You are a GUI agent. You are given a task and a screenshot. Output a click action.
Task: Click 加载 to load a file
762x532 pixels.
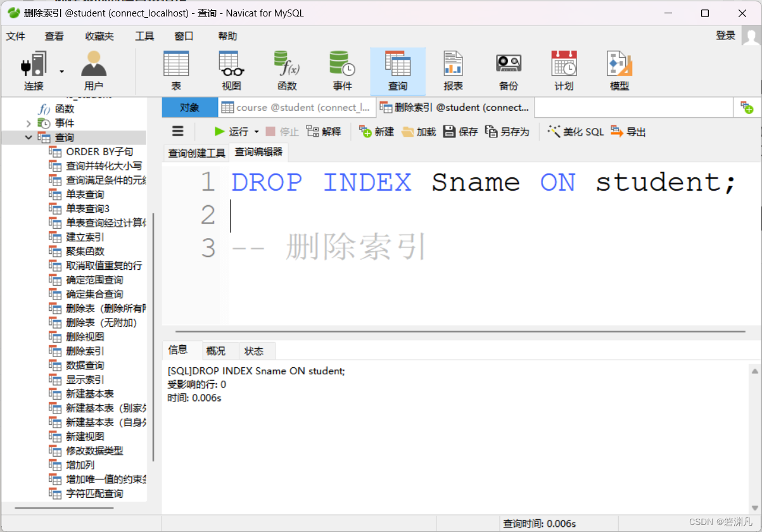(x=419, y=132)
